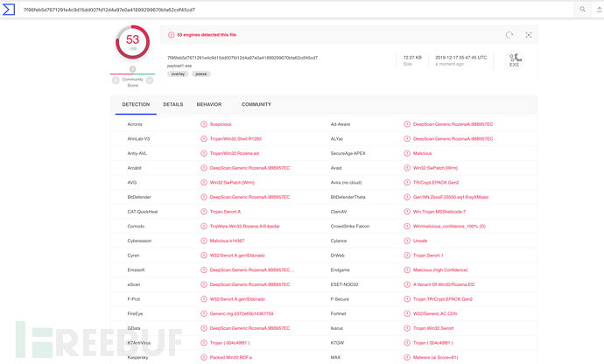Click the detection score circle 53
This screenshot has height=364, width=604.
pos(132,42)
